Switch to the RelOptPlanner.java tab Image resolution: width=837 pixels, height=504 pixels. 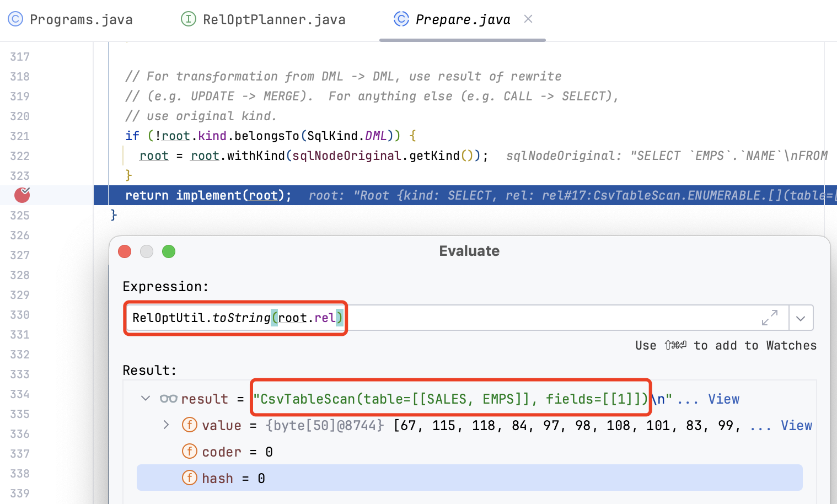point(273,20)
